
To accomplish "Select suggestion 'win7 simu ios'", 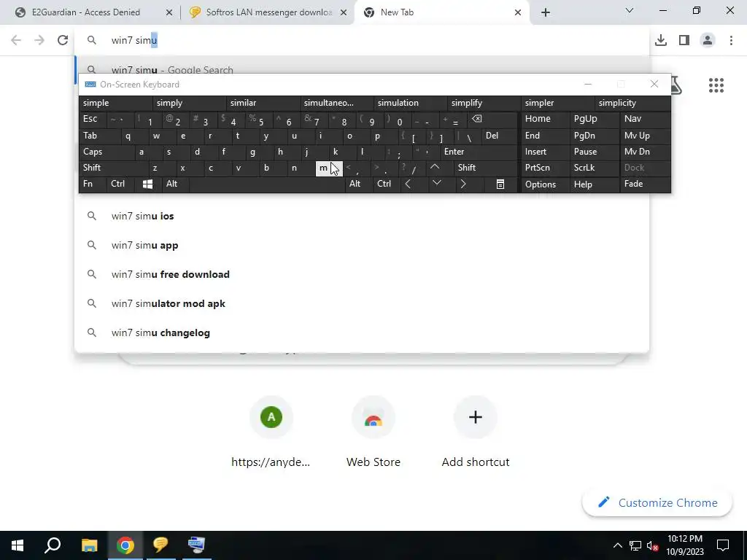I will point(362,216).
